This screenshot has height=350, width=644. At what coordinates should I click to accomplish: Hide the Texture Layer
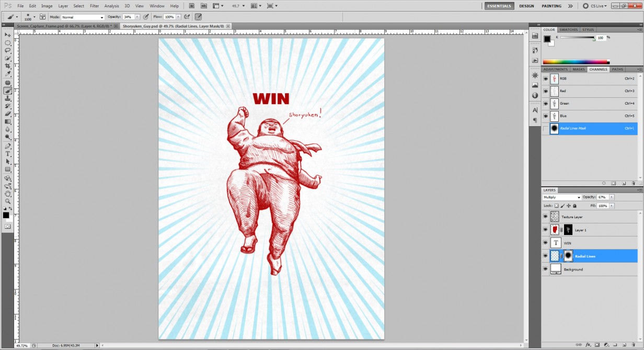click(x=546, y=216)
